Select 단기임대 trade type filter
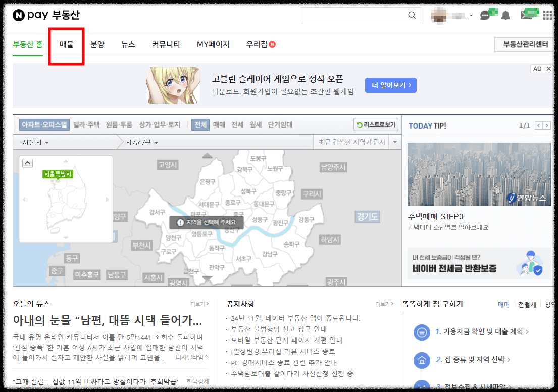558x392 pixels. coord(280,125)
